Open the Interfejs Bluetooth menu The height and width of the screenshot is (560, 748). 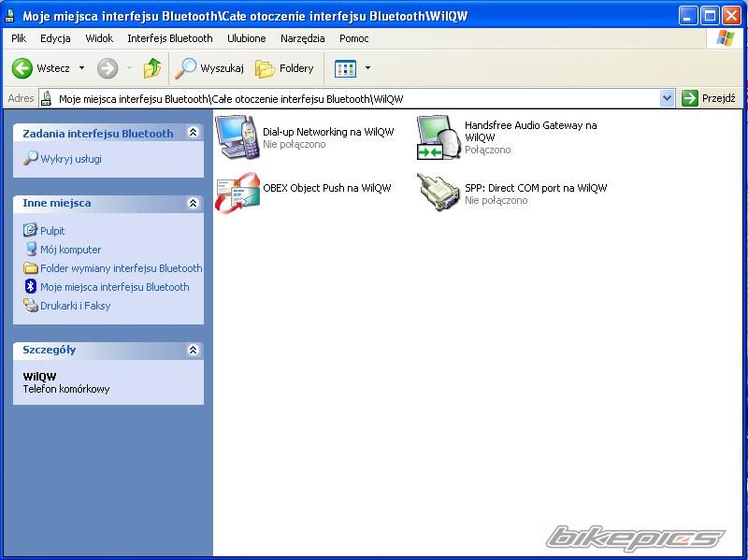[x=170, y=38]
